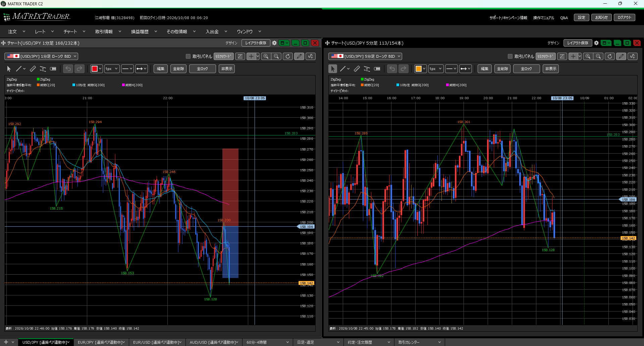Open the price-lines display icon in 5分足 chart
This screenshot has height=346, width=644.
(562, 56)
